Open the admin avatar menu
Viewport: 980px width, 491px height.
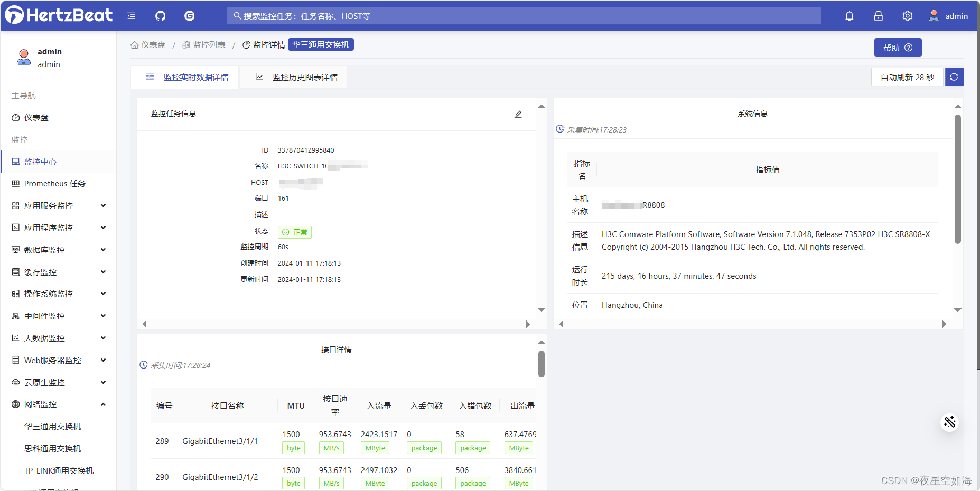(934, 15)
